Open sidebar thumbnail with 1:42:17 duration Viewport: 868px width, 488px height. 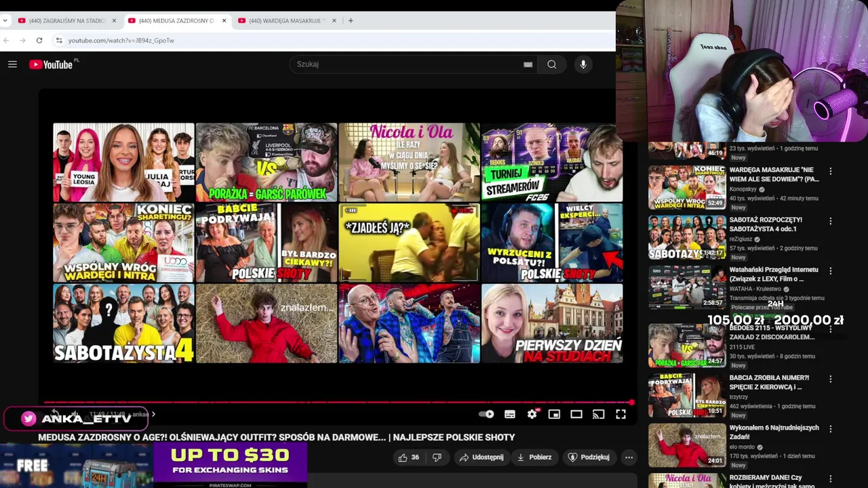click(687, 238)
